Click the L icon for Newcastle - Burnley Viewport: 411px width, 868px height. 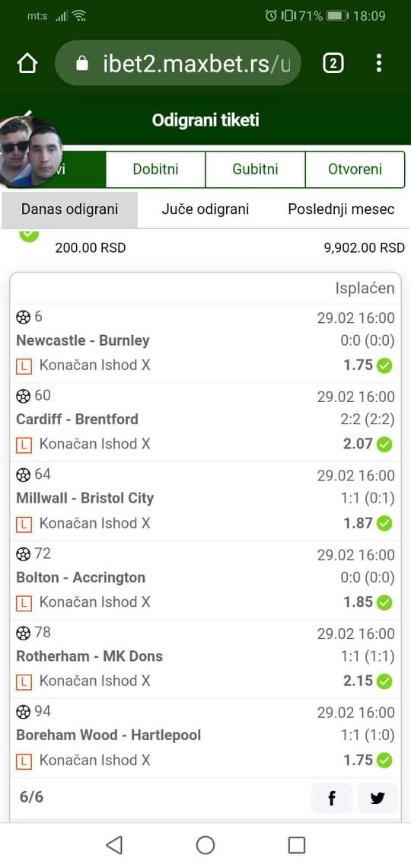pyautogui.click(x=24, y=365)
